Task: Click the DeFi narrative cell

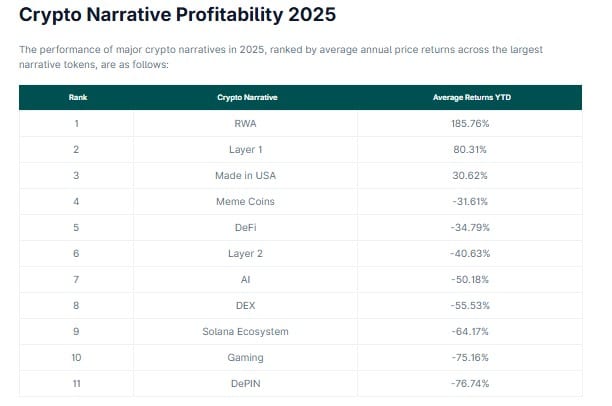Action: tap(245, 228)
